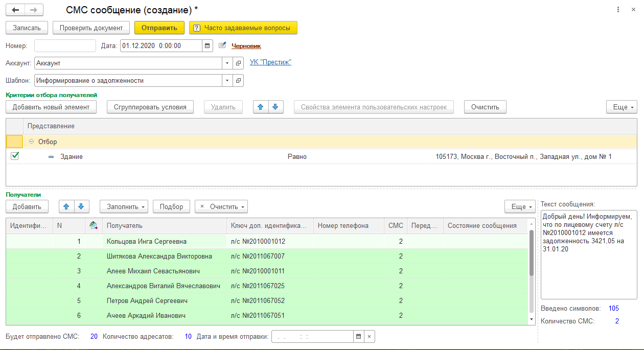This screenshot has width=644, height=350.
Task: Click the dash marker beside Здание
Action: (x=51, y=157)
